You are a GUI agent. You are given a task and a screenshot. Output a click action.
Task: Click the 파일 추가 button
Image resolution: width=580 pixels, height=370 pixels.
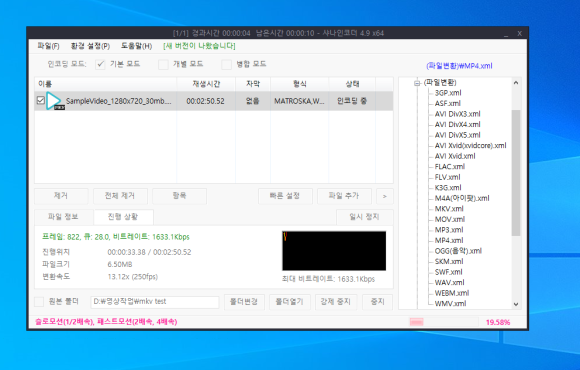[x=344, y=196]
